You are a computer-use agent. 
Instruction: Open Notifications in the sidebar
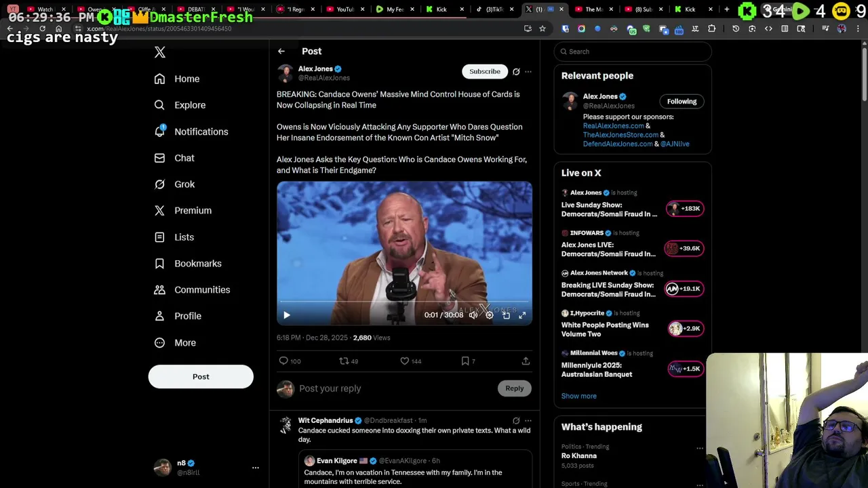191,131
